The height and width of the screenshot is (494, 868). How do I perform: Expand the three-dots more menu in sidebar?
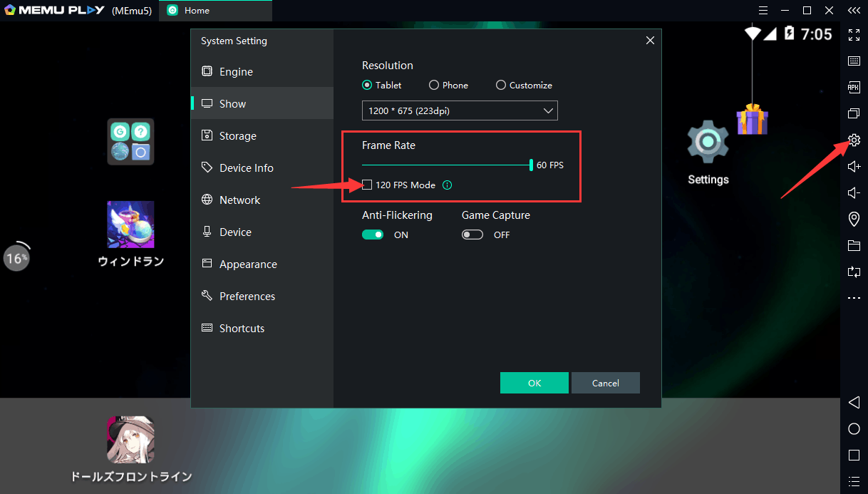click(854, 298)
